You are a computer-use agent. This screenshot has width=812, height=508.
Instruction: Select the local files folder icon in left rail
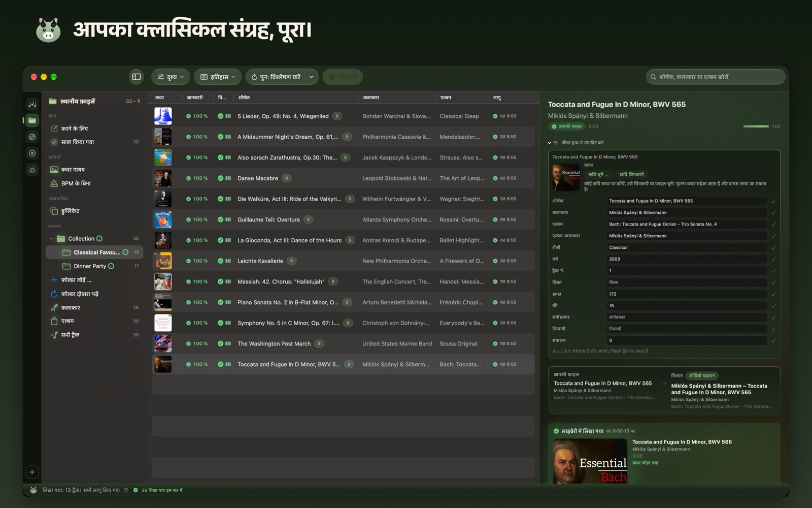32,120
